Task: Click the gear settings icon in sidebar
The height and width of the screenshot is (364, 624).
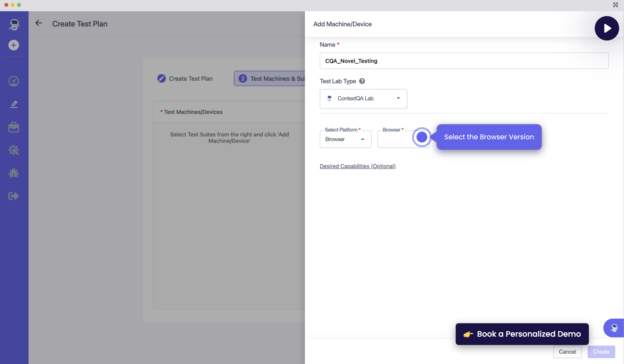Action: point(14,150)
